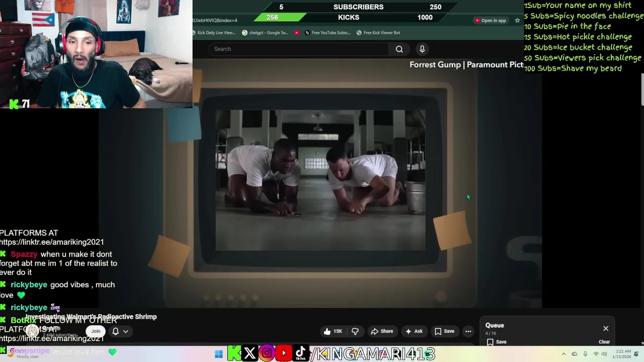Viewport: 644px width, 362px height.
Task: Click the YouTube search input field
Action: tap(298, 49)
